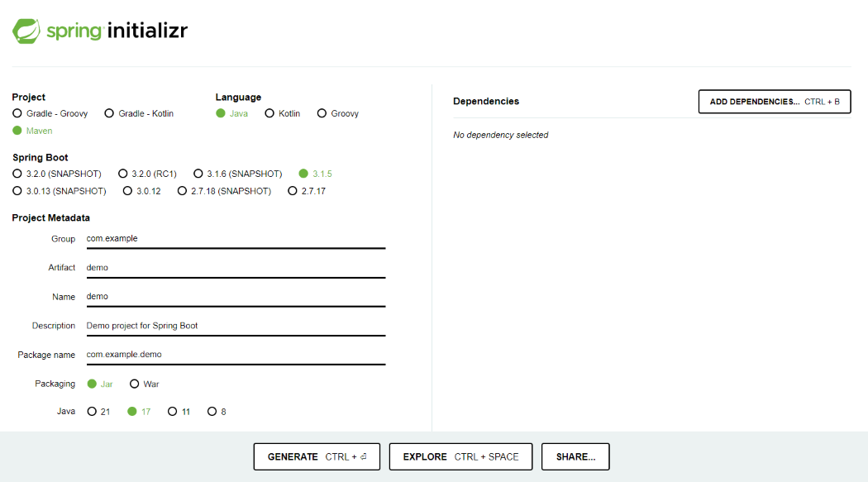Open the Add Dependencies dialog

[x=774, y=101]
